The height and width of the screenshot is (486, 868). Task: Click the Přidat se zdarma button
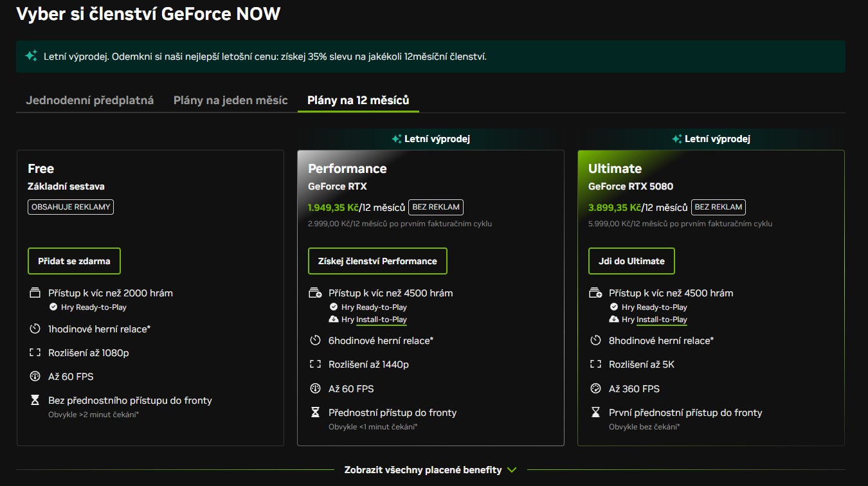pyautogui.click(x=74, y=261)
